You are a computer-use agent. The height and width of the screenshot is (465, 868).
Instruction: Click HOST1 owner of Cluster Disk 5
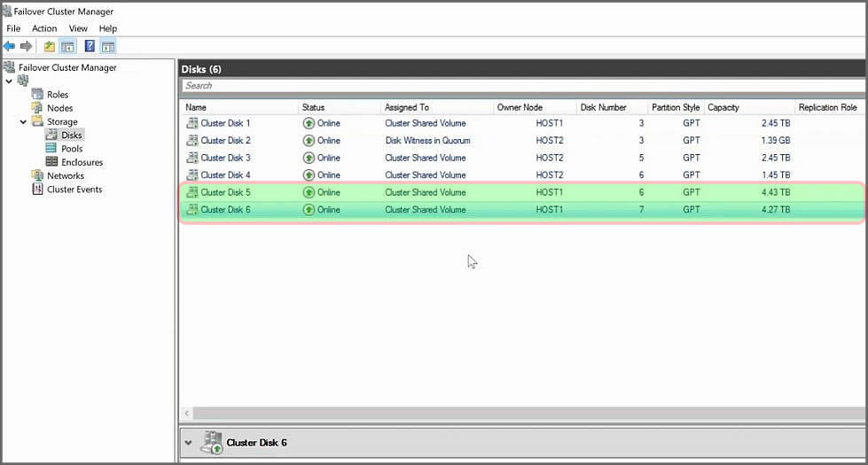tap(549, 192)
